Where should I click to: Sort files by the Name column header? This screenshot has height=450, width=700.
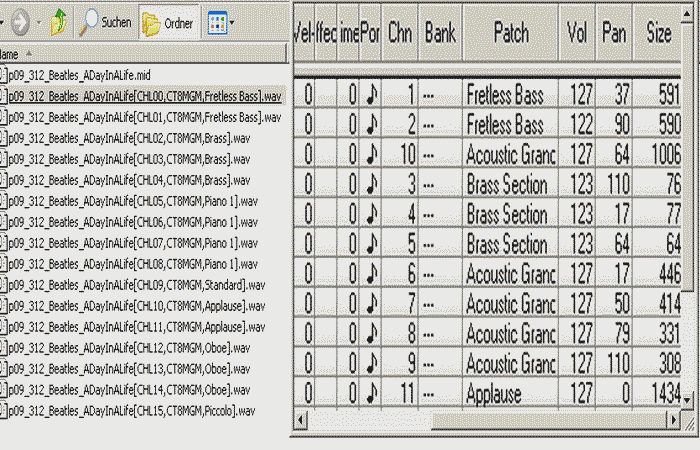[20, 53]
